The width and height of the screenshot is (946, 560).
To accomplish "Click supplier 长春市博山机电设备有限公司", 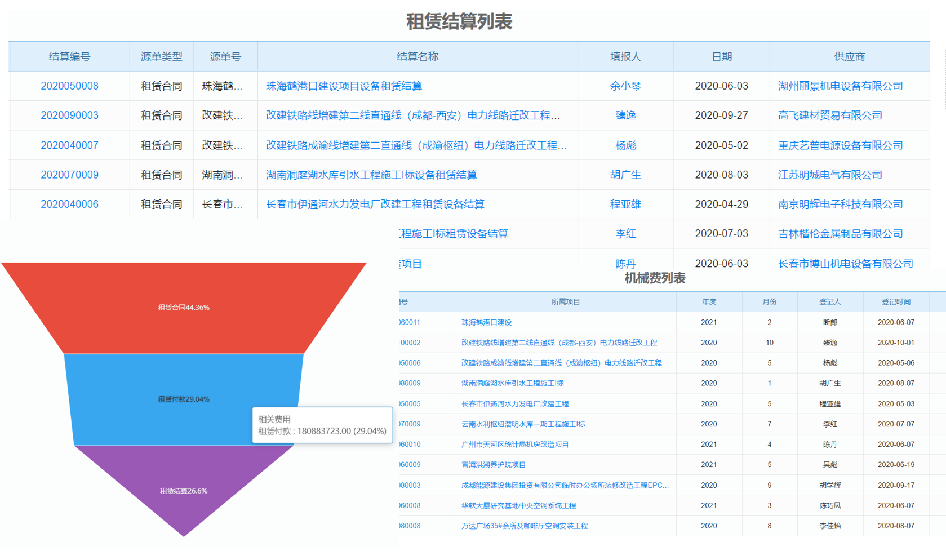I will (x=845, y=263).
